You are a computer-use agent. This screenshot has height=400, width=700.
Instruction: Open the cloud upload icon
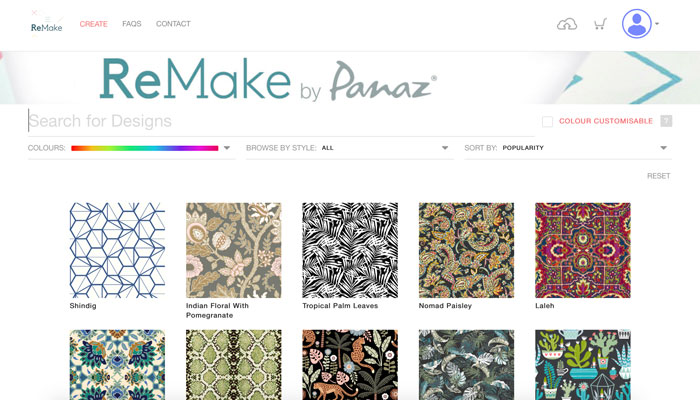click(567, 24)
